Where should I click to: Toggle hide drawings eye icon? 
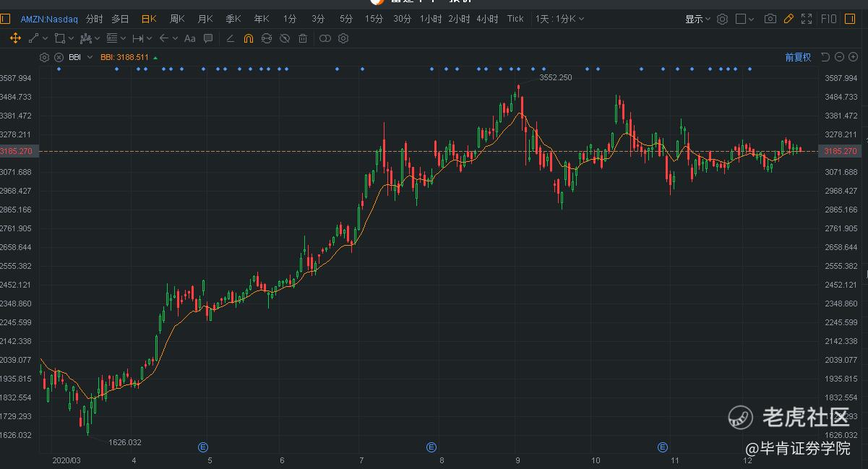coord(285,38)
